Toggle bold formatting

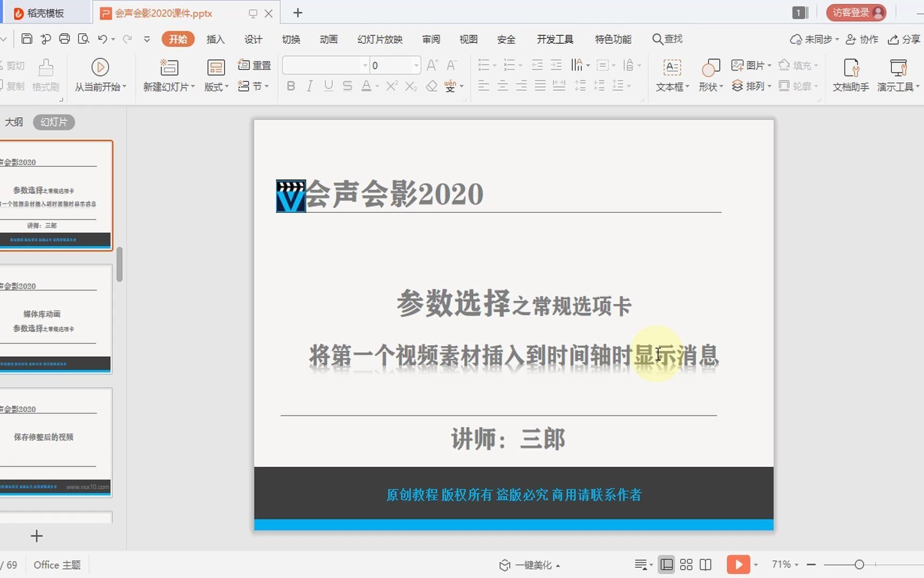click(x=290, y=86)
